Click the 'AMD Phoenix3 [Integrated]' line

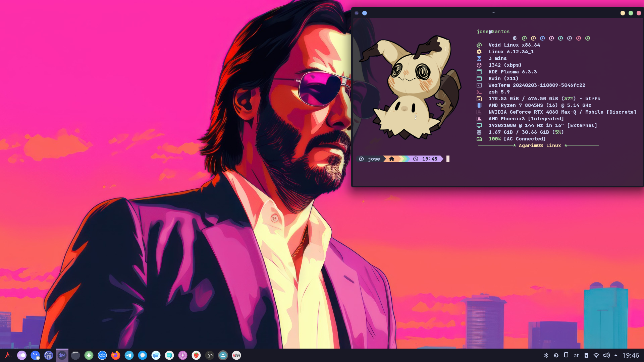coord(526,119)
